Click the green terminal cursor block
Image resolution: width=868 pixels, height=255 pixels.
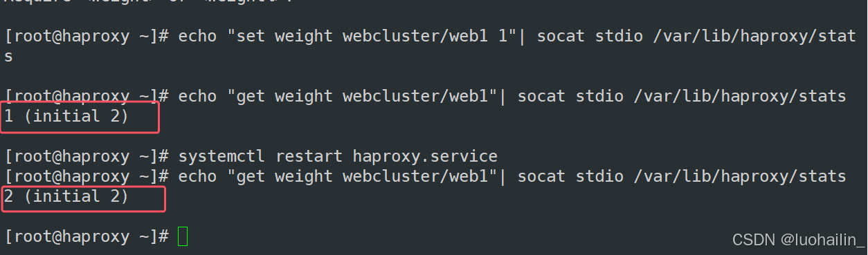pos(183,236)
